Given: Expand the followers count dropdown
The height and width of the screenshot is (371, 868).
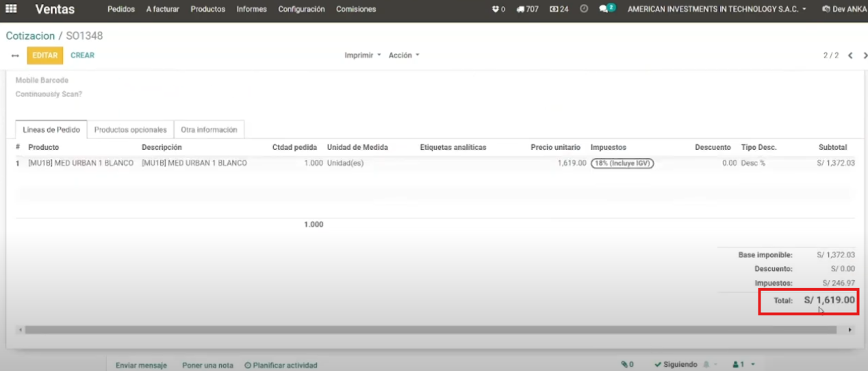Looking at the screenshot, I should (743, 365).
